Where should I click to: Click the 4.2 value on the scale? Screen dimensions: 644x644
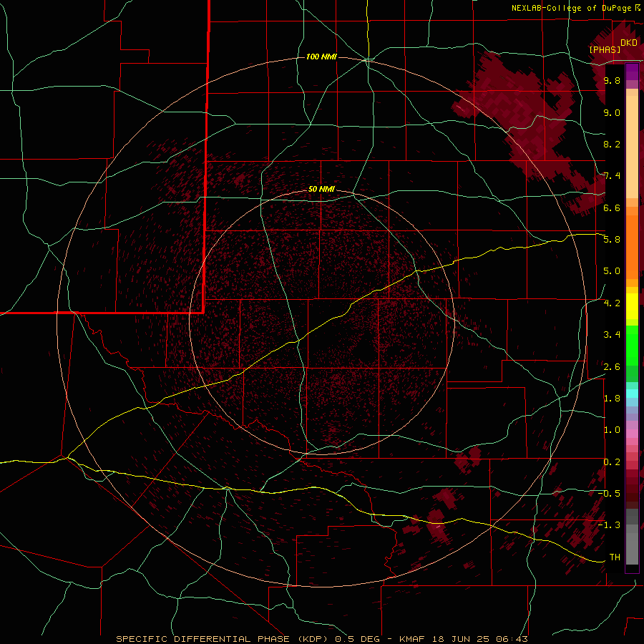click(x=612, y=303)
